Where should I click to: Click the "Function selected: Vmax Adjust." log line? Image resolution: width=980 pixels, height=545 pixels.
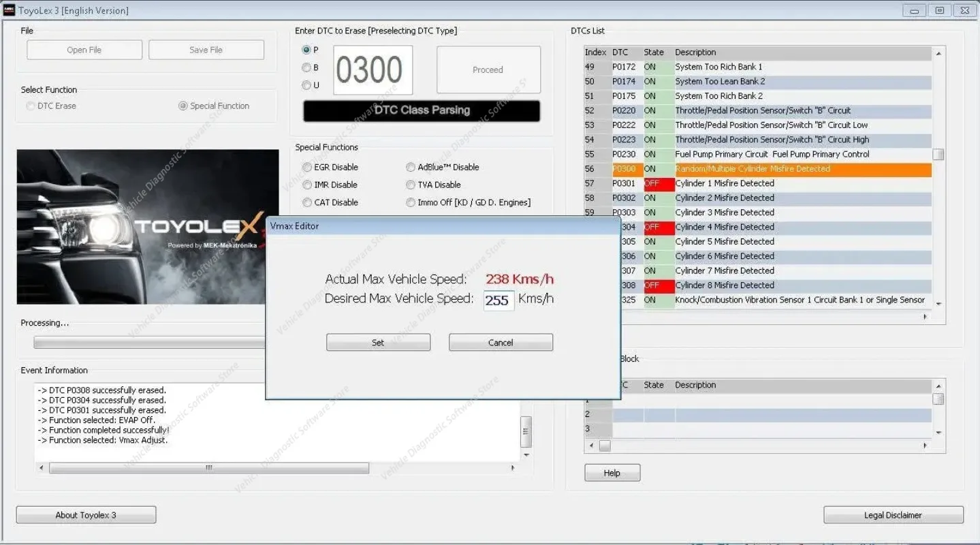tap(102, 440)
